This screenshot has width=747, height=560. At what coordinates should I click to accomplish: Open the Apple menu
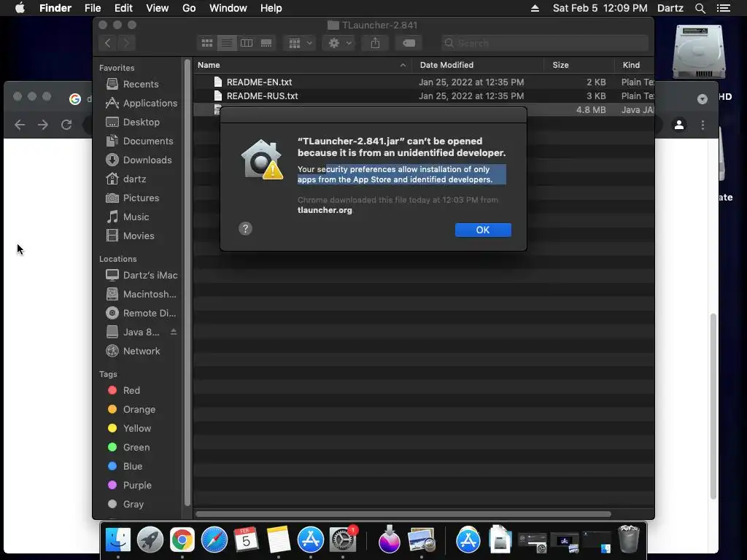[x=20, y=8]
